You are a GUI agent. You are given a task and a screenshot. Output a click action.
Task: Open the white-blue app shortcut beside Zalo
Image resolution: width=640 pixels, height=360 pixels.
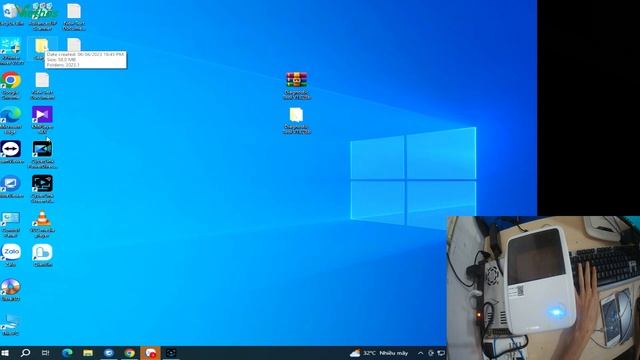coord(42,255)
